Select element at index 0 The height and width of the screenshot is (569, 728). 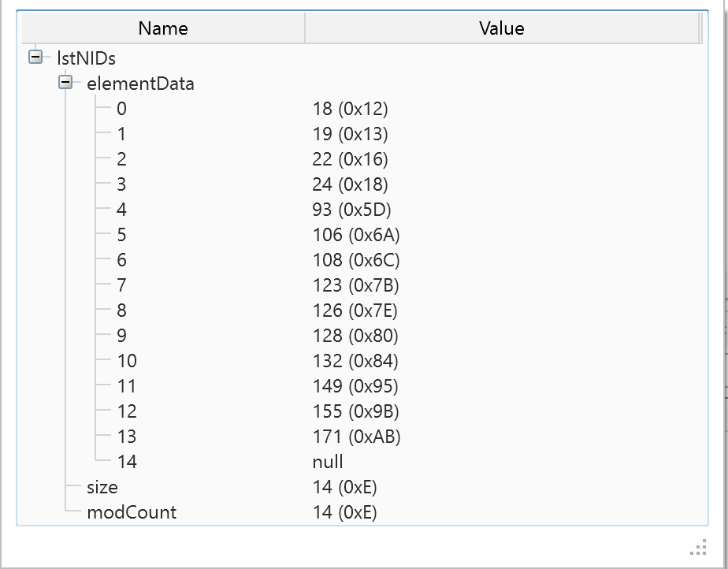(121, 109)
